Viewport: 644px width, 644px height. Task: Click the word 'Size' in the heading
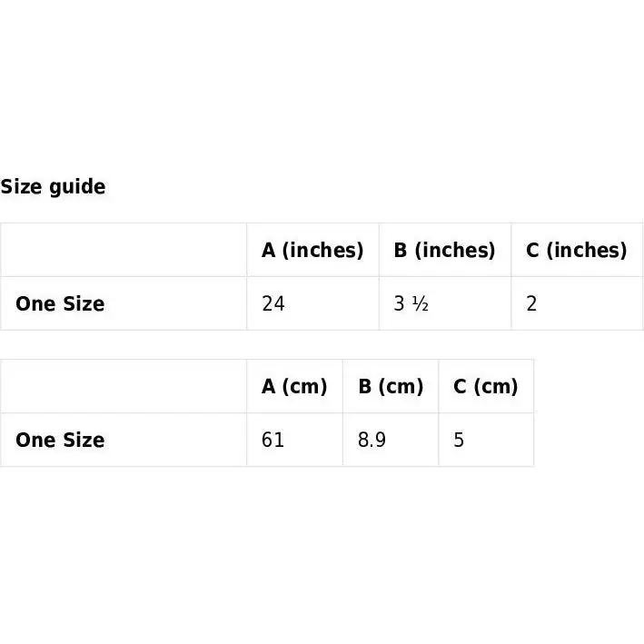[22, 187]
